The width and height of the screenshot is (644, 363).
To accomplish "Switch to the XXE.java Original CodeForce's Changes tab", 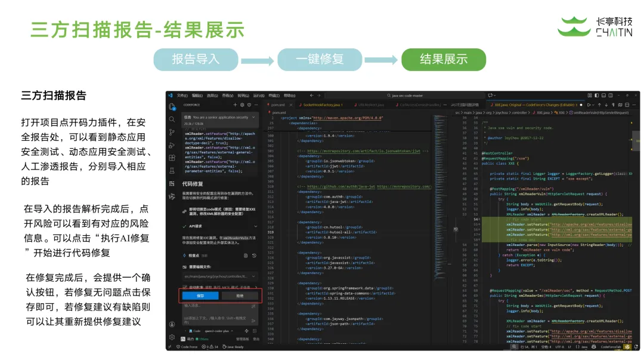I will click(535, 105).
